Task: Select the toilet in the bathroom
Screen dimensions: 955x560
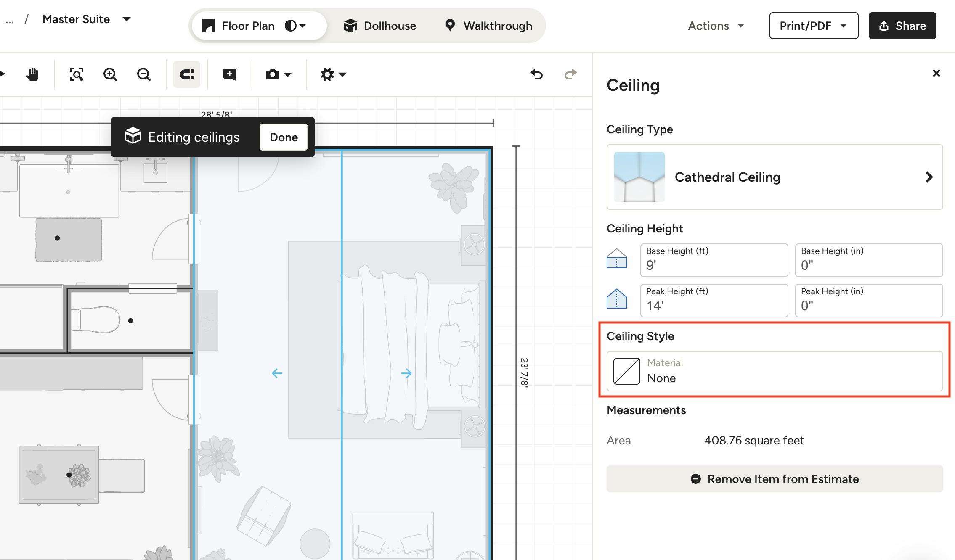Action: pyautogui.click(x=95, y=320)
